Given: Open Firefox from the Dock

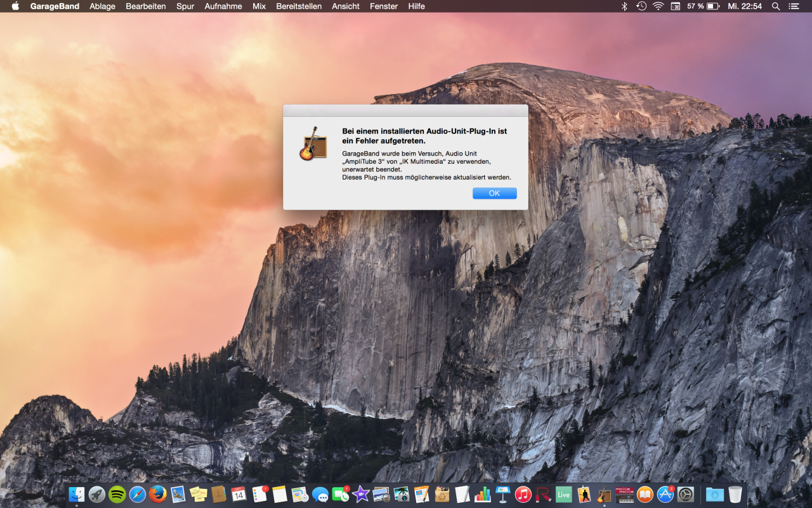Looking at the screenshot, I should tap(158, 494).
